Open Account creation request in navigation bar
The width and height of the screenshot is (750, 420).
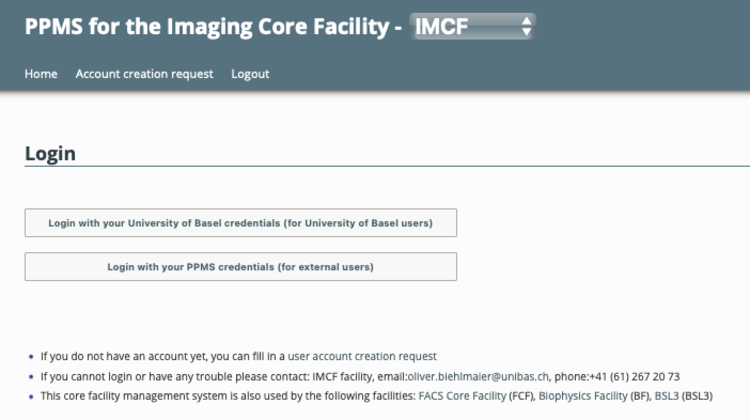pyautogui.click(x=144, y=74)
